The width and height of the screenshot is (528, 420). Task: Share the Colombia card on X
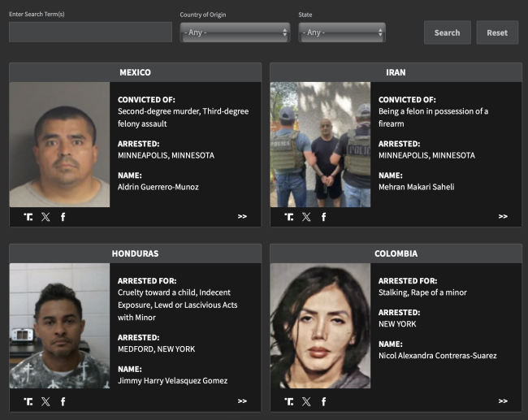[306, 401]
